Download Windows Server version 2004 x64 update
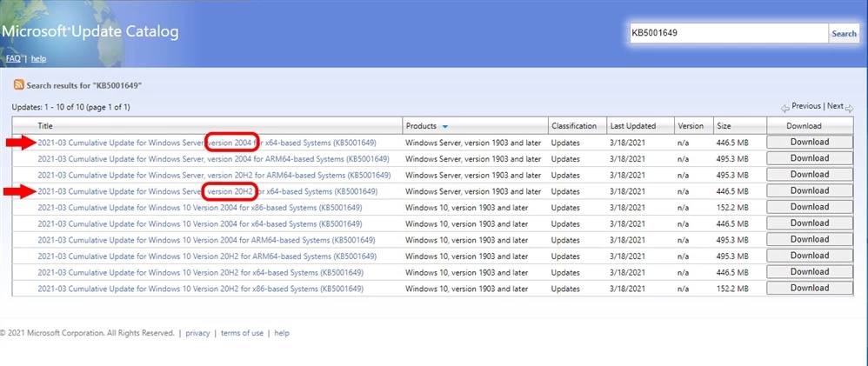This screenshot has width=868, height=366. pyautogui.click(x=810, y=143)
